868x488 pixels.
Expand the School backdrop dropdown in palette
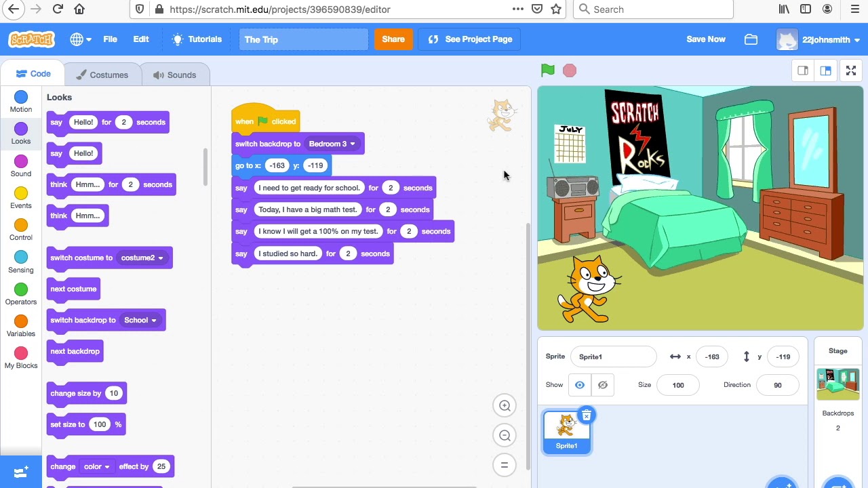click(140, 320)
